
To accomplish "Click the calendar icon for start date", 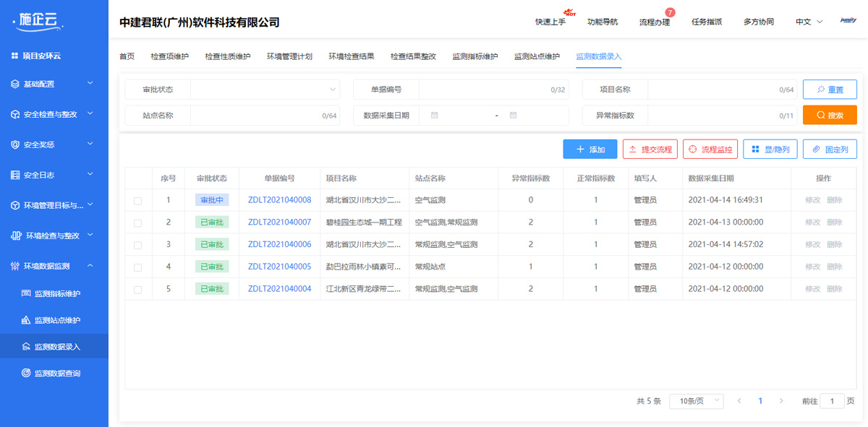I will (x=434, y=115).
